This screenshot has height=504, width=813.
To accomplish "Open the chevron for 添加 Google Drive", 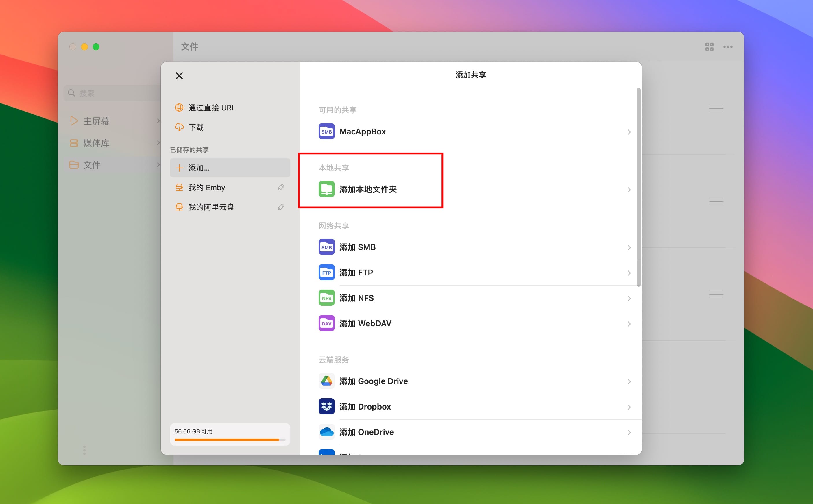I will coord(629,382).
